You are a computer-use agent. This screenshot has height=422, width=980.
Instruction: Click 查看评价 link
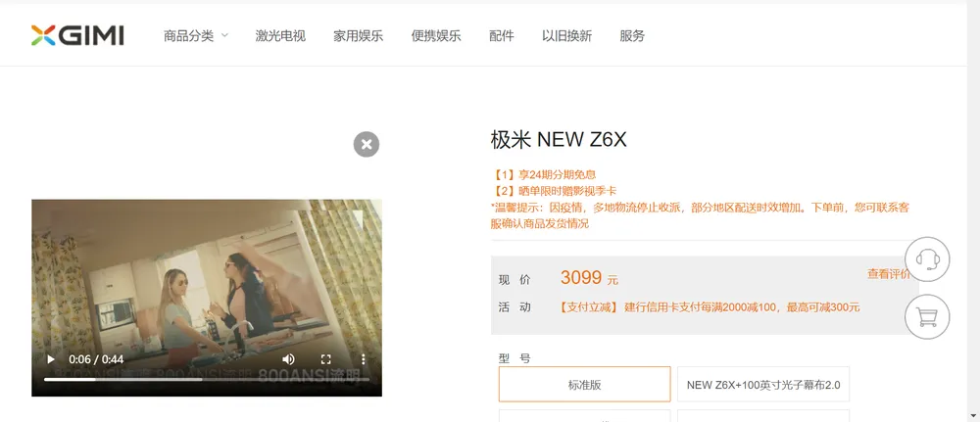pos(888,273)
